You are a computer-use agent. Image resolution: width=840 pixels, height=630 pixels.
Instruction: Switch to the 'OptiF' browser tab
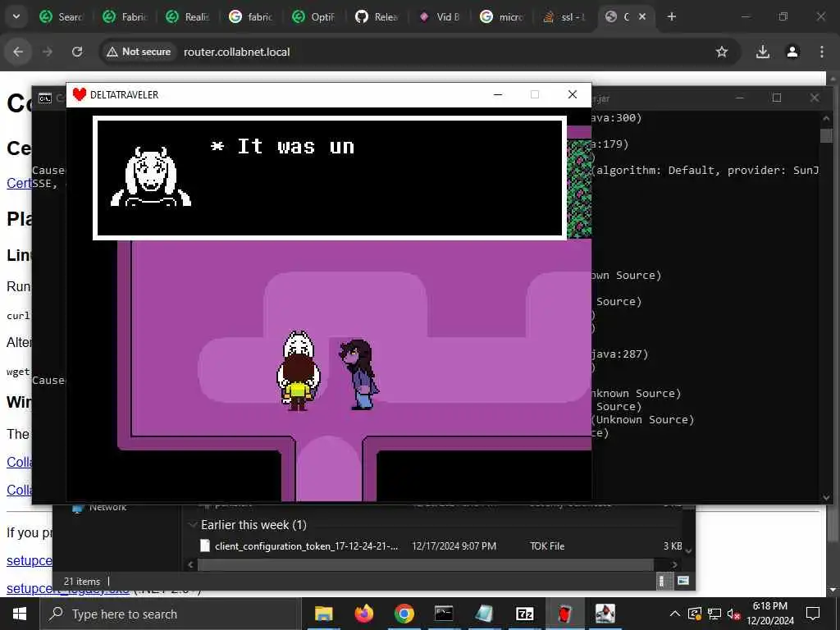click(314, 16)
